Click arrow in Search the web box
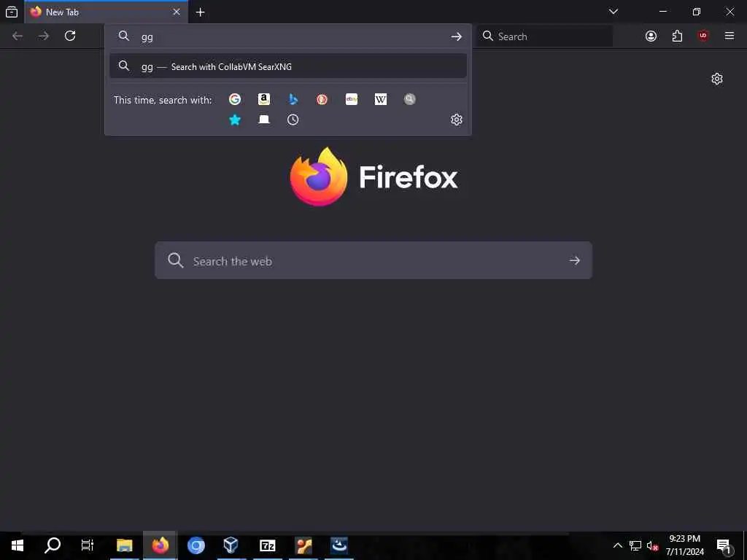747x560 pixels. pos(575,260)
